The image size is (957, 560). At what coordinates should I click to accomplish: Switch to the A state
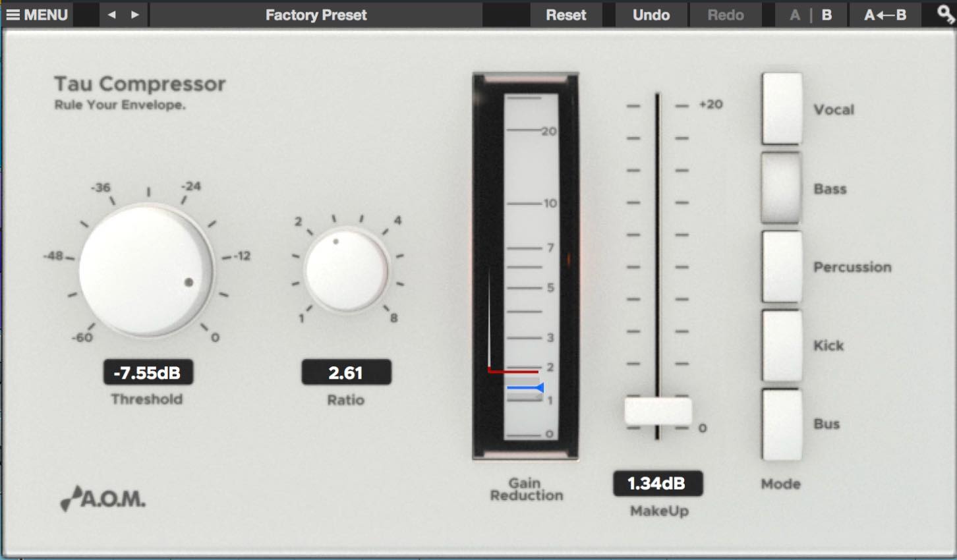point(795,14)
